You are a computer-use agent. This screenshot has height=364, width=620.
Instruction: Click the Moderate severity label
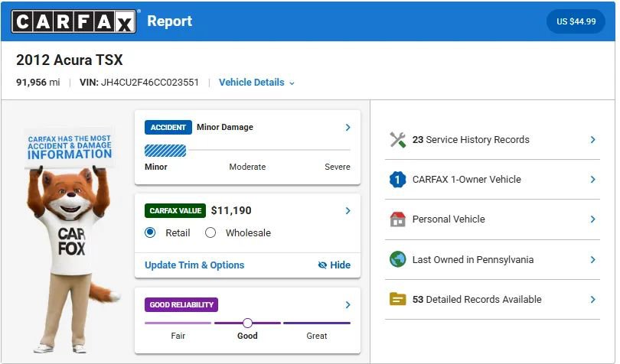[247, 167]
